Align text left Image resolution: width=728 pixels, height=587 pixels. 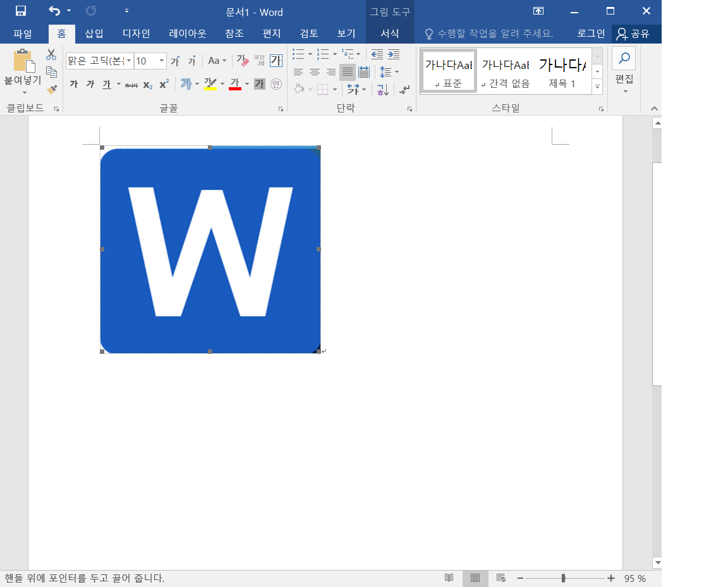(298, 72)
